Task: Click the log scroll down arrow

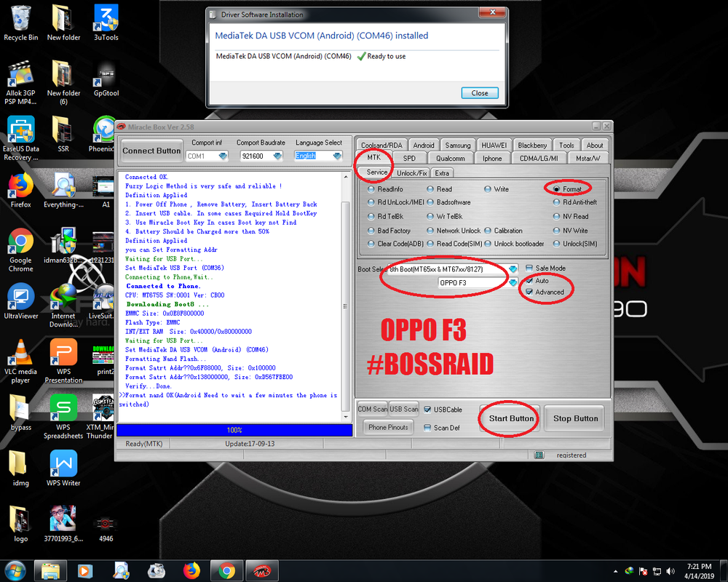Action: click(345, 418)
